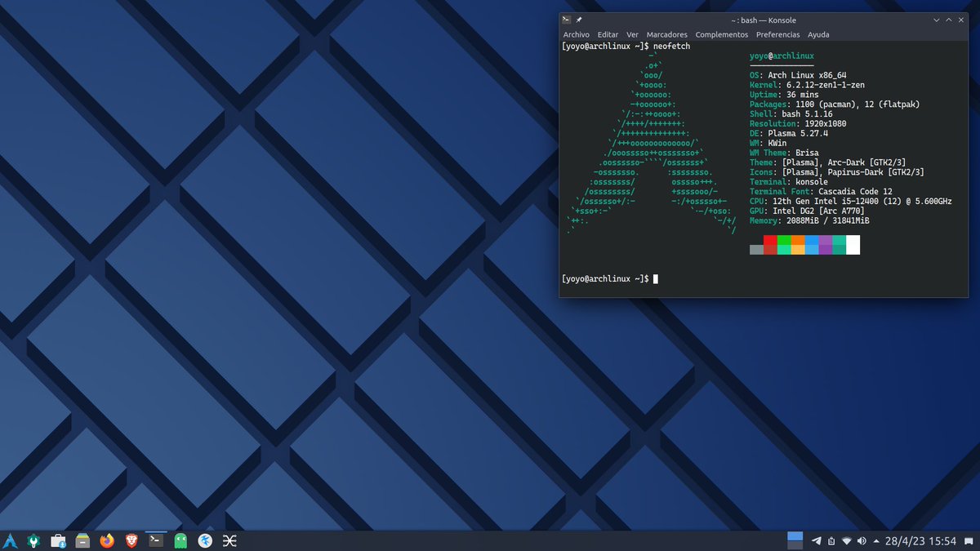Toggle the virtual desktop pager widget
The height and width of the screenshot is (551, 980).
point(795,540)
